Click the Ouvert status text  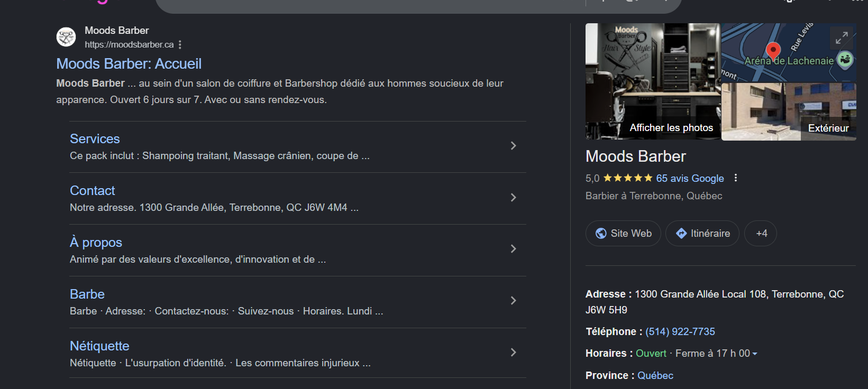point(651,354)
